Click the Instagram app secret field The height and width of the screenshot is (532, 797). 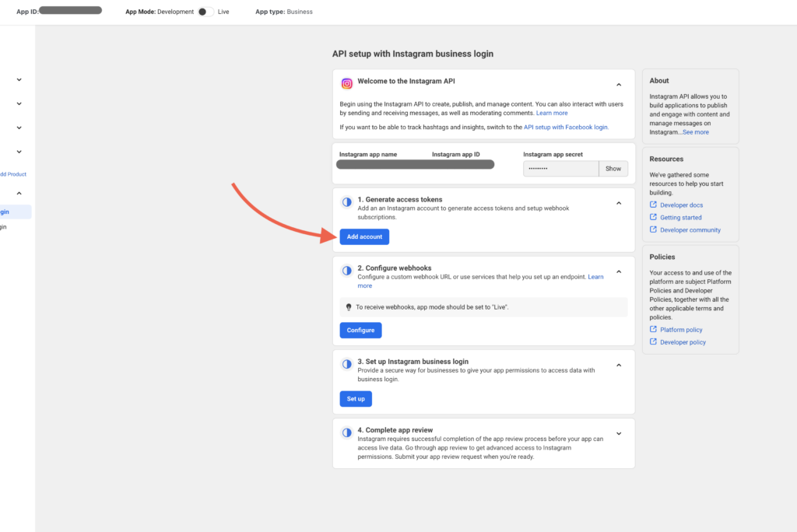560,169
